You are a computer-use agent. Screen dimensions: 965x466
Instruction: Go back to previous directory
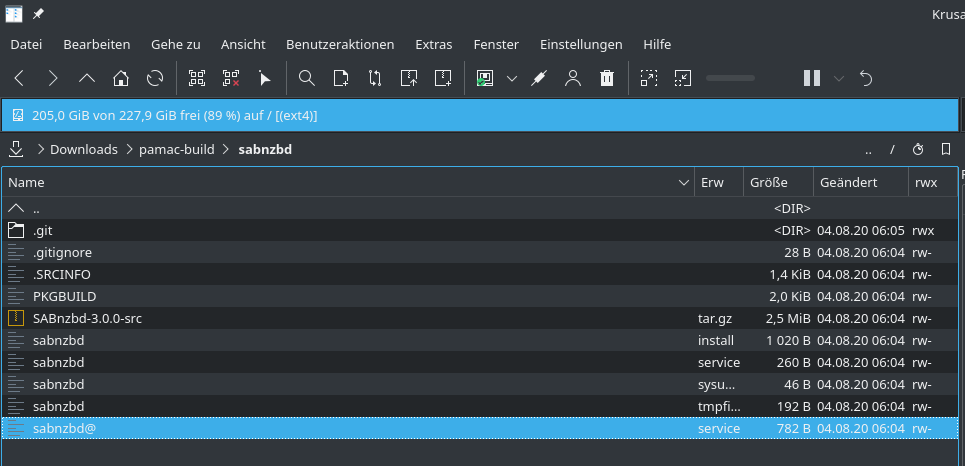click(19, 78)
